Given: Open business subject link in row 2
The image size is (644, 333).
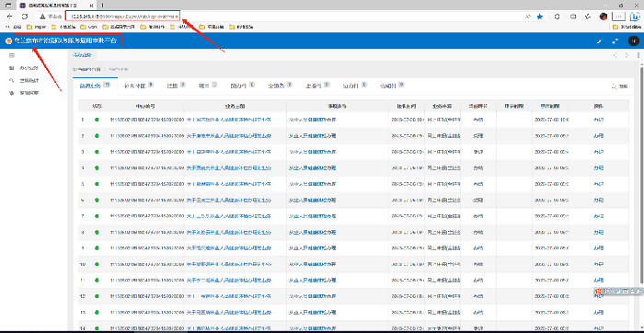Looking at the screenshot, I should pos(229,135).
